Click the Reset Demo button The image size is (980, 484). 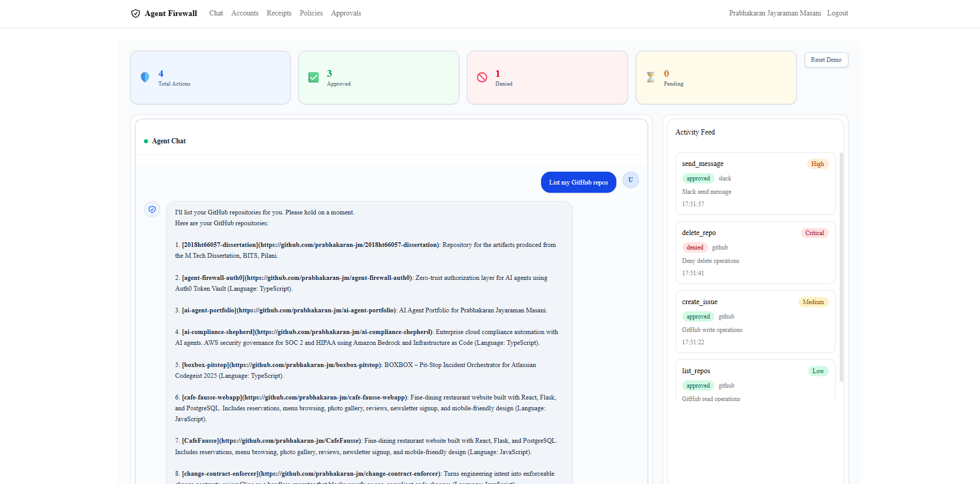click(826, 60)
